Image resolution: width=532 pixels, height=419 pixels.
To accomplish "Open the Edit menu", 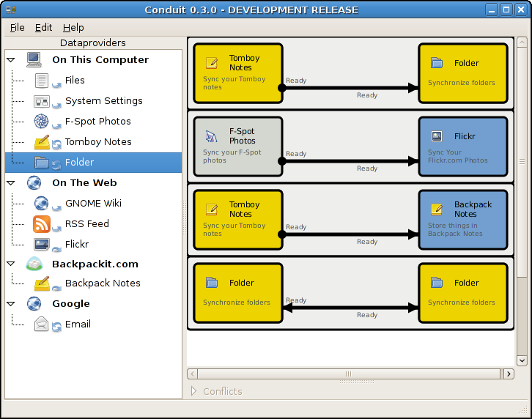I will (x=44, y=27).
